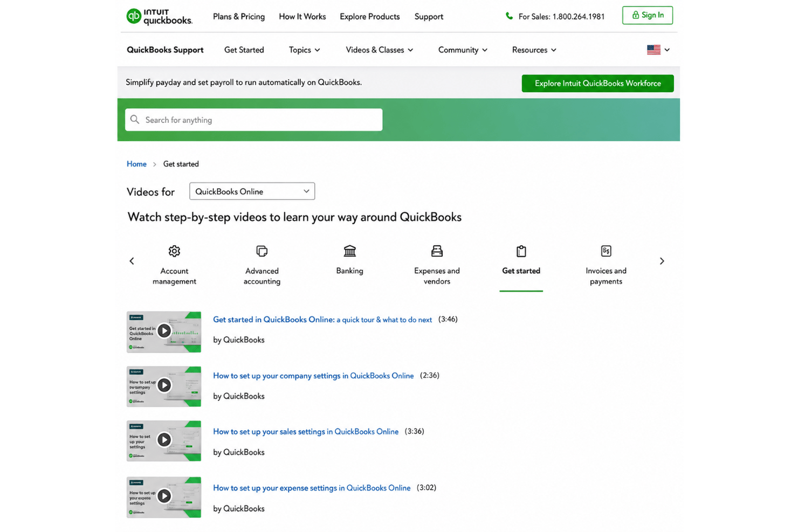The height and width of the screenshot is (532, 798).
Task: Show previous video categories with left arrow
Action: pos(132,261)
